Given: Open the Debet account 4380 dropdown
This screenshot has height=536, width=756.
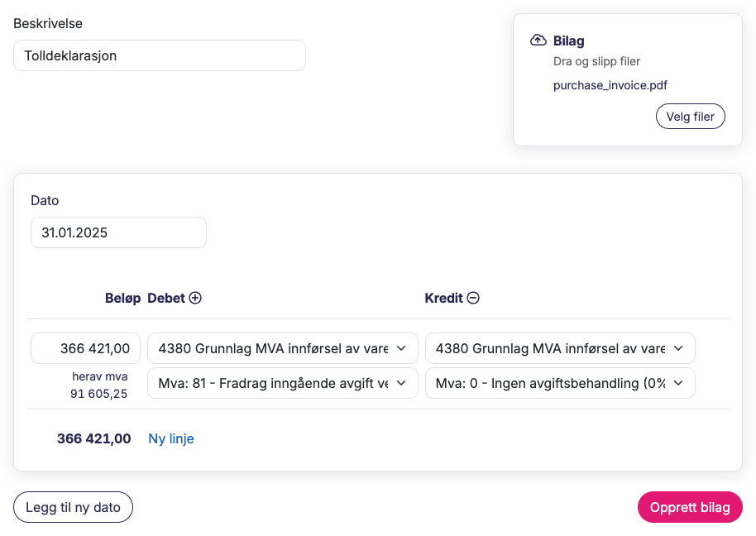Looking at the screenshot, I should click(x=283, y=348).
